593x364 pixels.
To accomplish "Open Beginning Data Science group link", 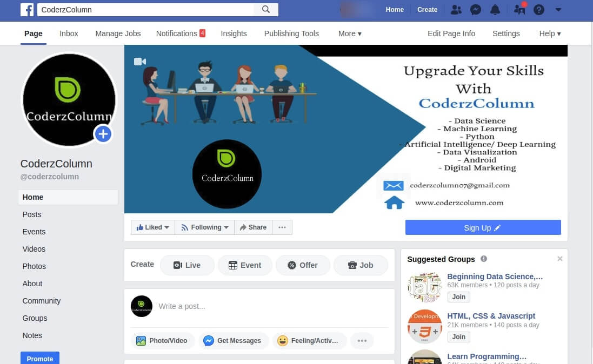I will (495, 277).
